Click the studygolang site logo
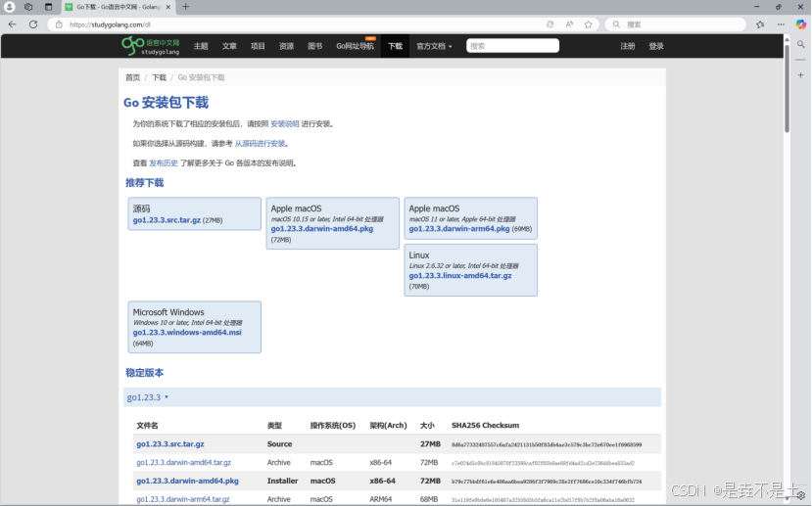This screenshot has width=812, height=506. 151,46
